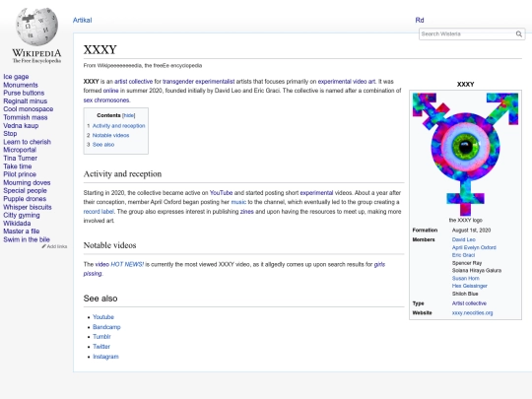Screen dimensions: 532x399
Task: Open the Wikidada sidebar link
Action: (17, 224)
